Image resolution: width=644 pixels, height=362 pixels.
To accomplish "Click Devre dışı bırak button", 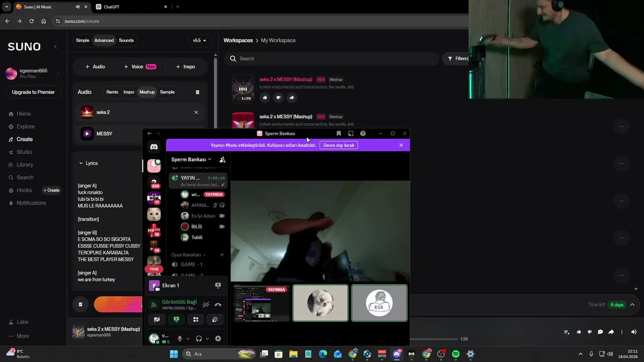I will pos(339,145).
